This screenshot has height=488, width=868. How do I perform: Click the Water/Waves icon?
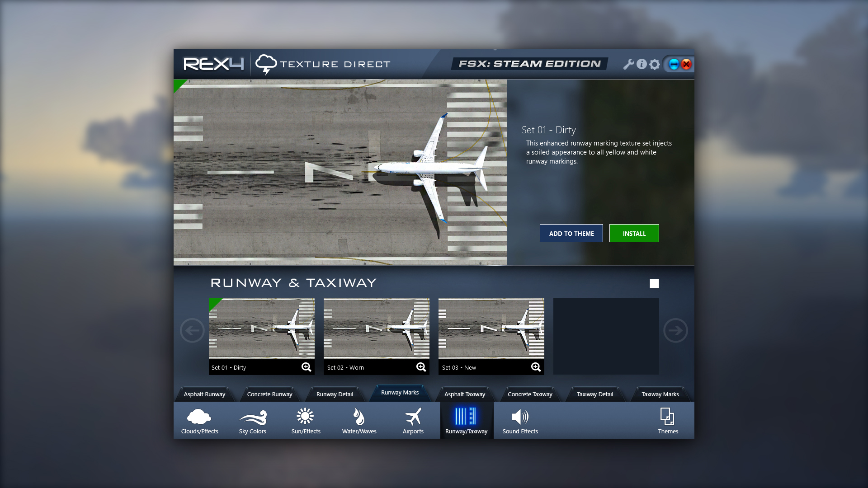click(x=359, y=420)
